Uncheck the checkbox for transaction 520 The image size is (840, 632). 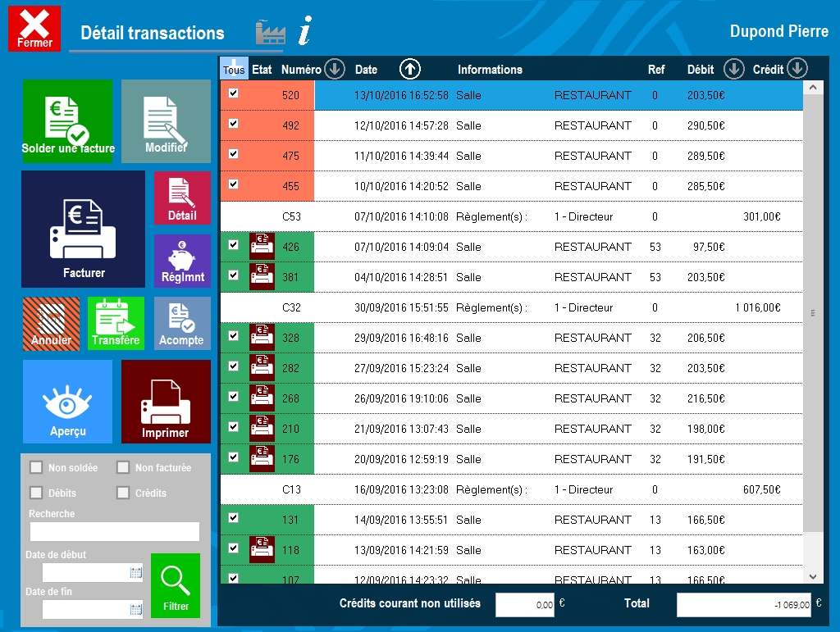(234, 93)
